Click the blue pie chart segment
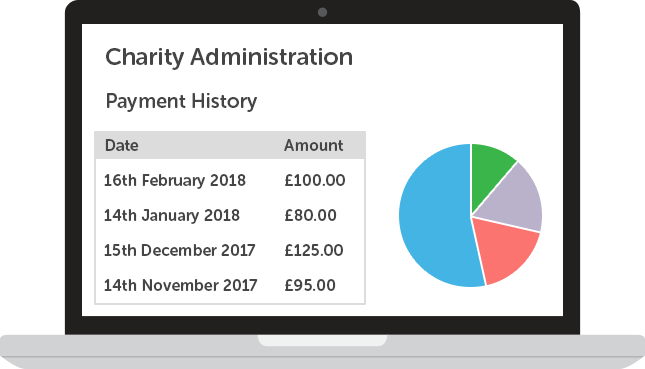 pyautogui.click(x=436, y=216)
